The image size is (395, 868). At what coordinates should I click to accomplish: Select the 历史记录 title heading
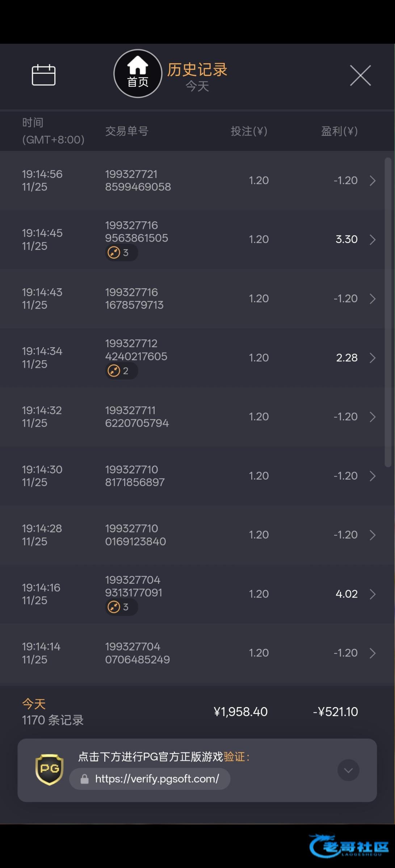tap(197, 69)
